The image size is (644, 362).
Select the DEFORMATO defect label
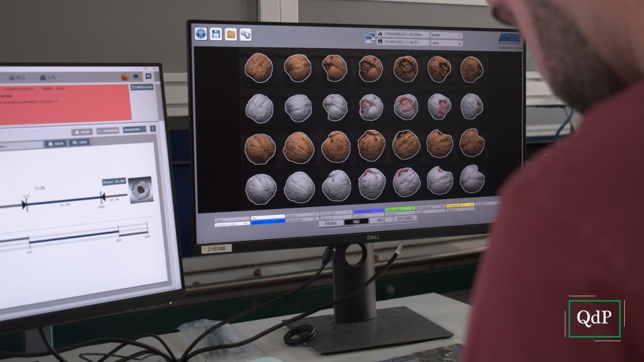pyautogui.click(x=302, y=220)
